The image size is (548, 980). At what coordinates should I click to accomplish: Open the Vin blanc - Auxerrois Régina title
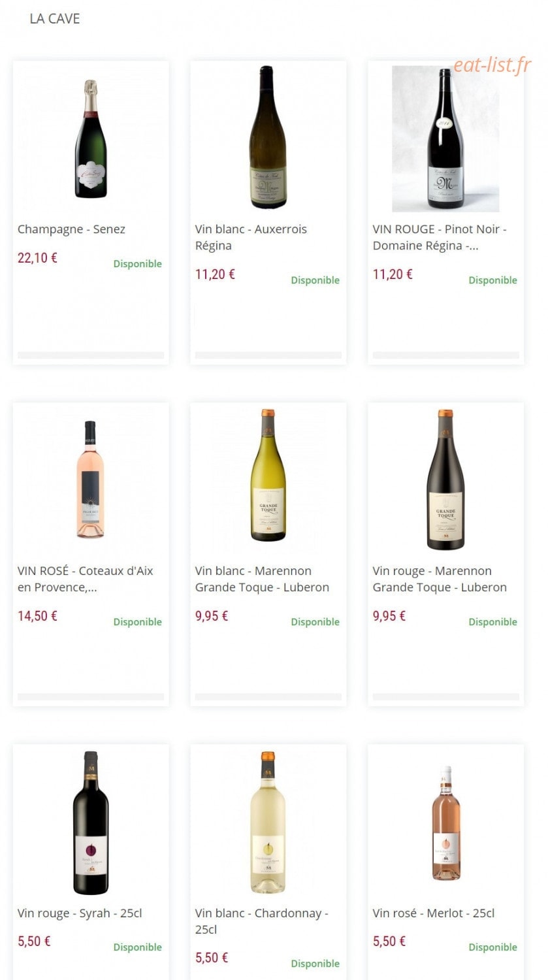251,237
